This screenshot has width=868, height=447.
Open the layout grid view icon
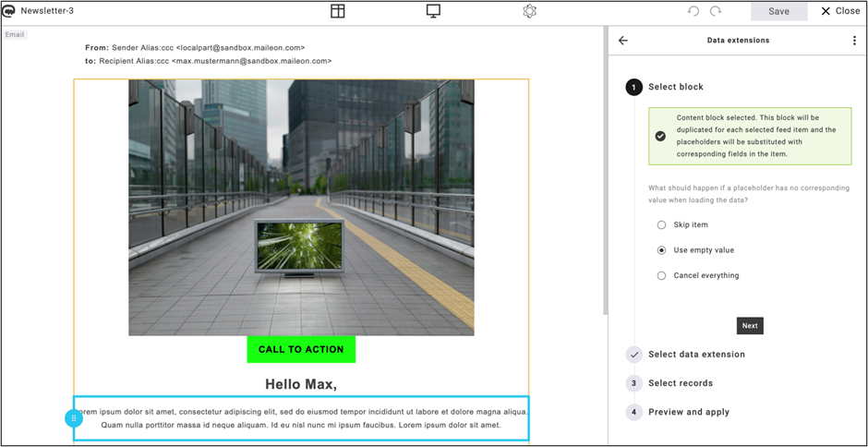(x=338, y=11)
